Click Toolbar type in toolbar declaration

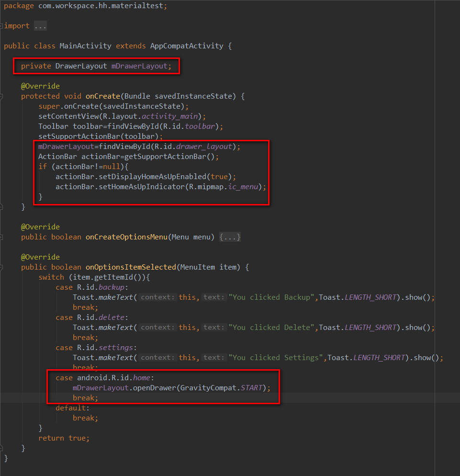click(x=54, y=126)
